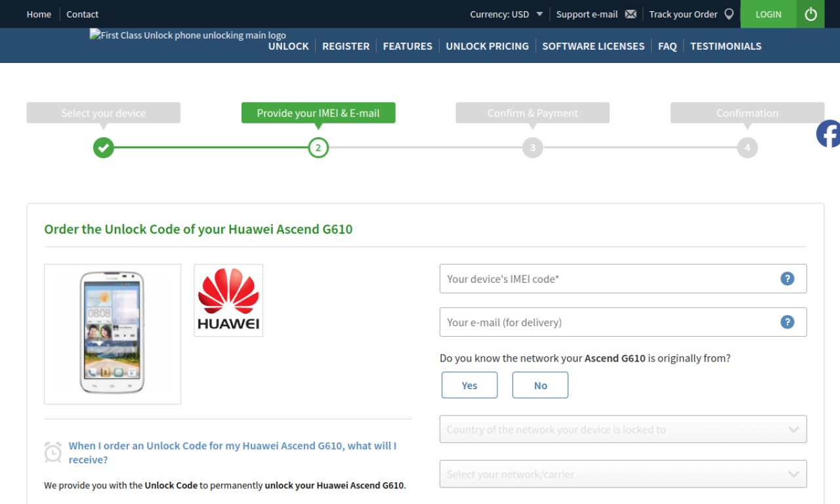Open the 'When I order an Unlock Code' question
The height and width of the screenshot is (504, 840).
pos(232,453)
